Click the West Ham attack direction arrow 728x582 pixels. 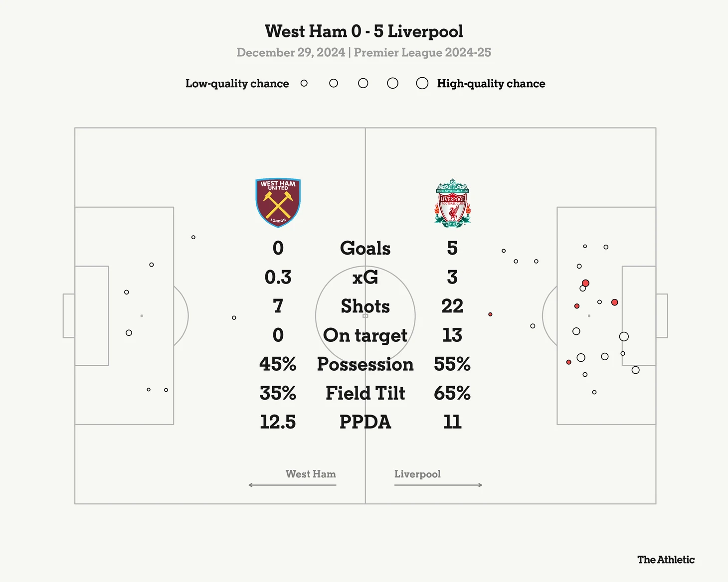tap(292, 485)
